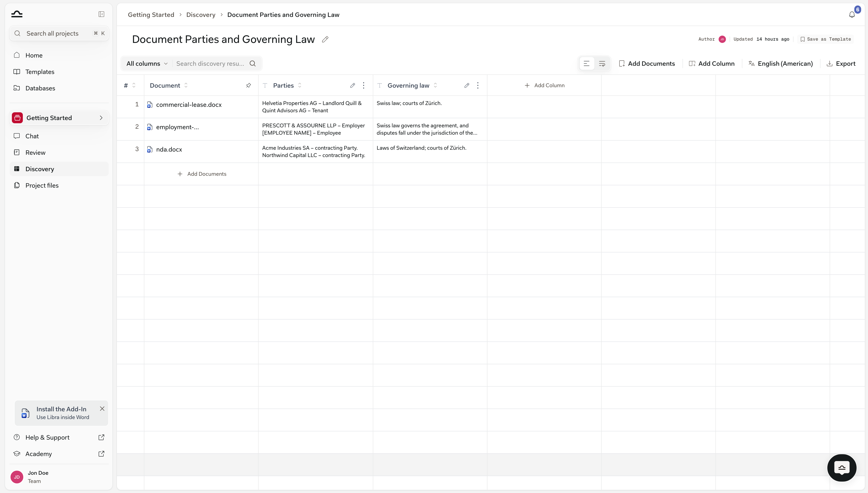Open the Jon Doe profile avatar
Viewport: 868px width, 493px height.
(x=17, y=477)
